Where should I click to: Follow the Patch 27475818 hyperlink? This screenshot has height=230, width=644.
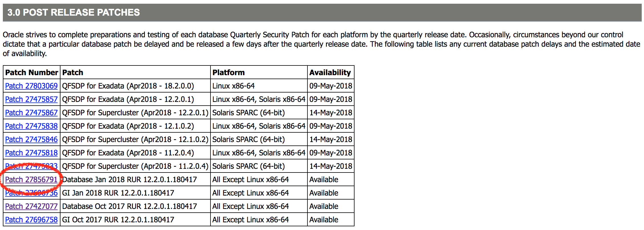point(31,153)
